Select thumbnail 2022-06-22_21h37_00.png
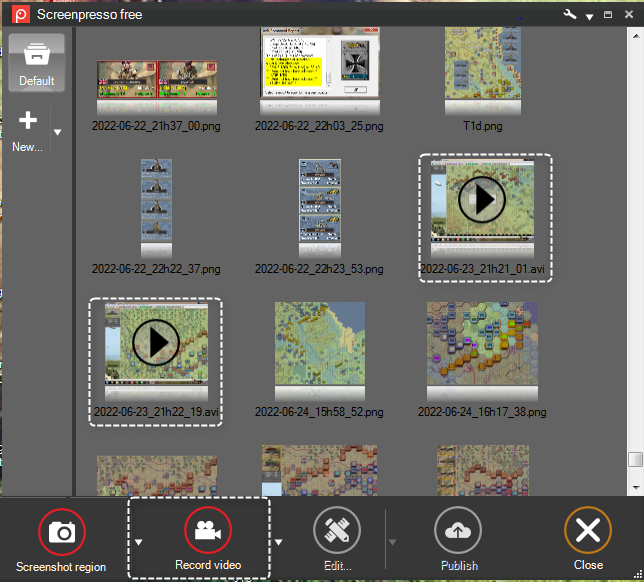This screenshot has height=582, width=644. point(157,80)
